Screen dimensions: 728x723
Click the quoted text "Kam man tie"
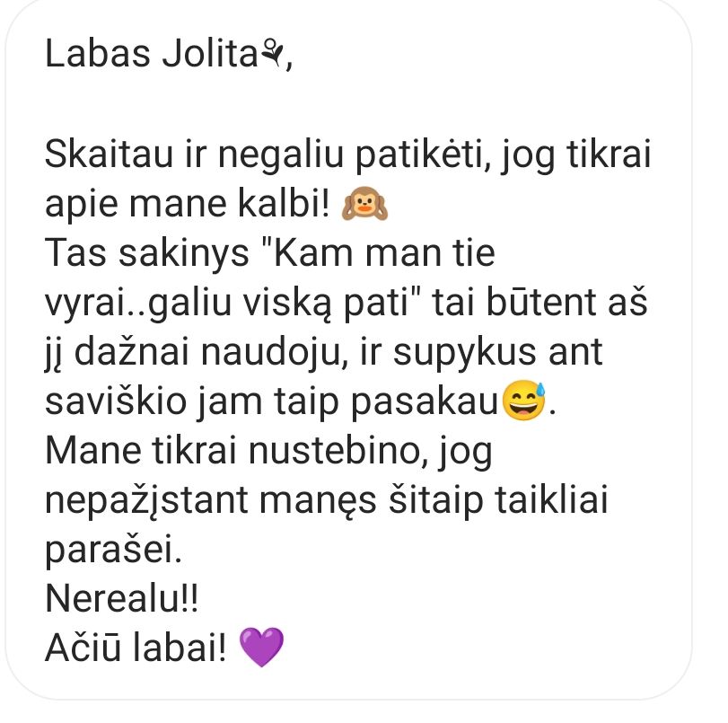pos(384,252)
